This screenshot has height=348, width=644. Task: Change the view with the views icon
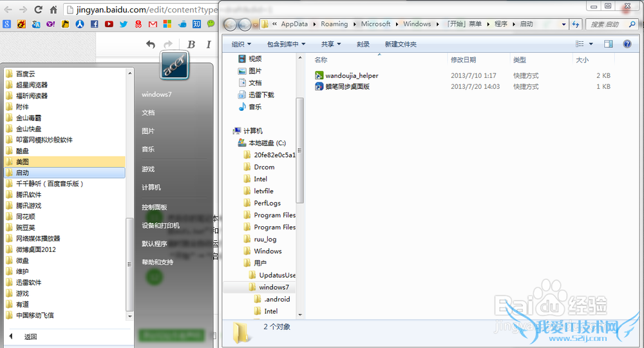(580, 44)
